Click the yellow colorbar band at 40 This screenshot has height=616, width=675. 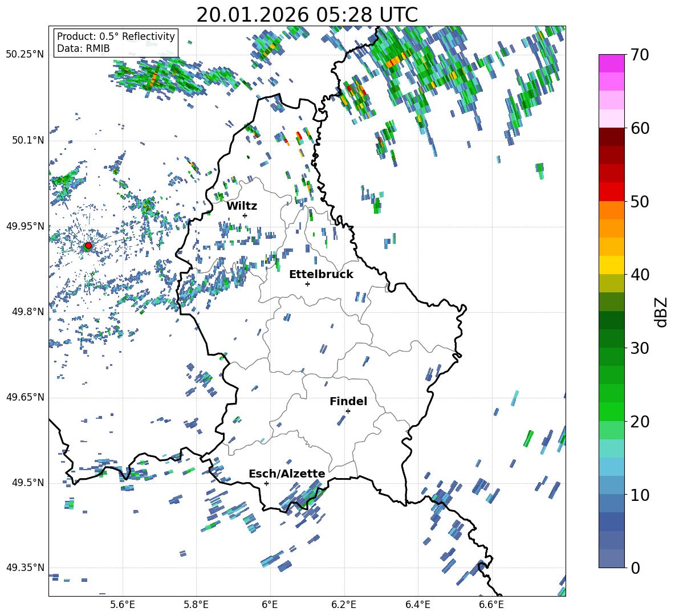point(611,265)
